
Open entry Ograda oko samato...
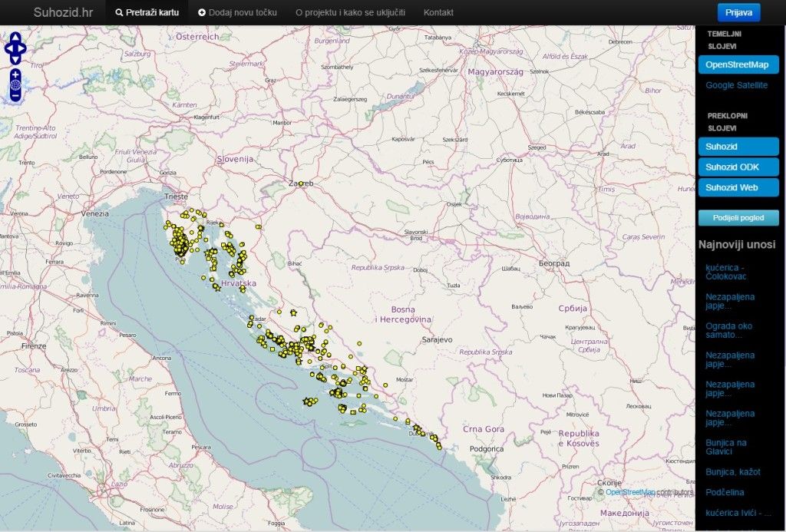(728, 330)
